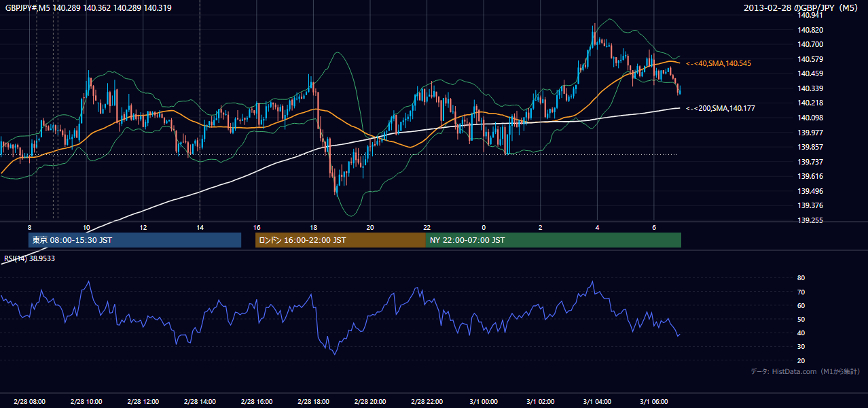Click price axis value 140.700
This screenshot has height=408, width=868.
[810, 44]
